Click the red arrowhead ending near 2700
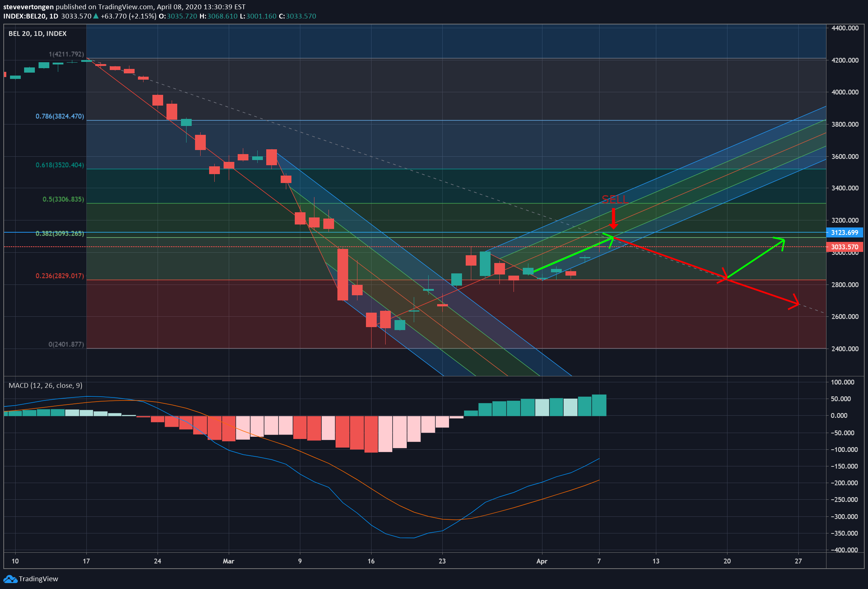The image size is (868, 589). [x=795, y=303]
